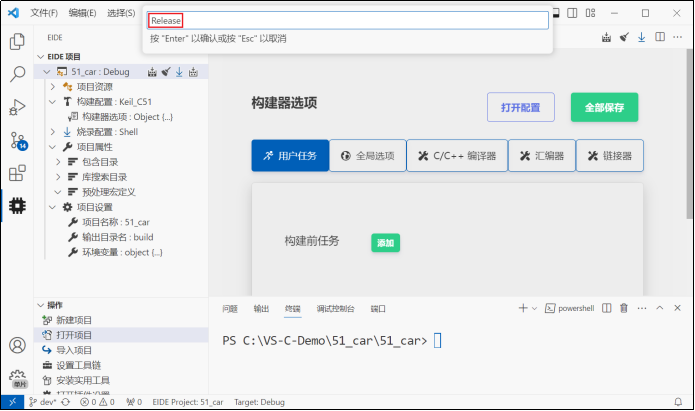Switch to 全局选项 tab

(x=367, y=156)
